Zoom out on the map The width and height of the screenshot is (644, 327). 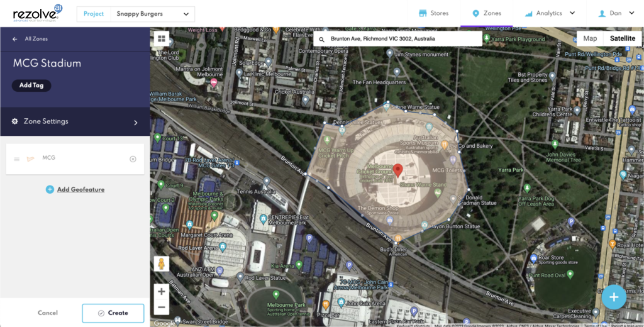pyautogui.click(x=162, y=308)
